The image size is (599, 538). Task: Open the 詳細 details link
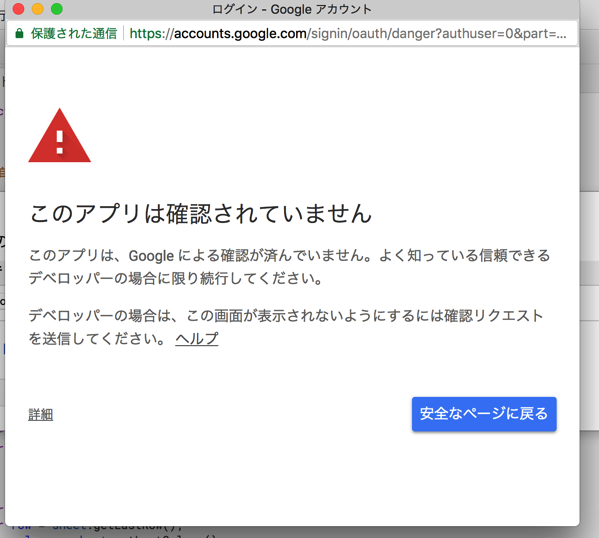click(x=40, y=415)
